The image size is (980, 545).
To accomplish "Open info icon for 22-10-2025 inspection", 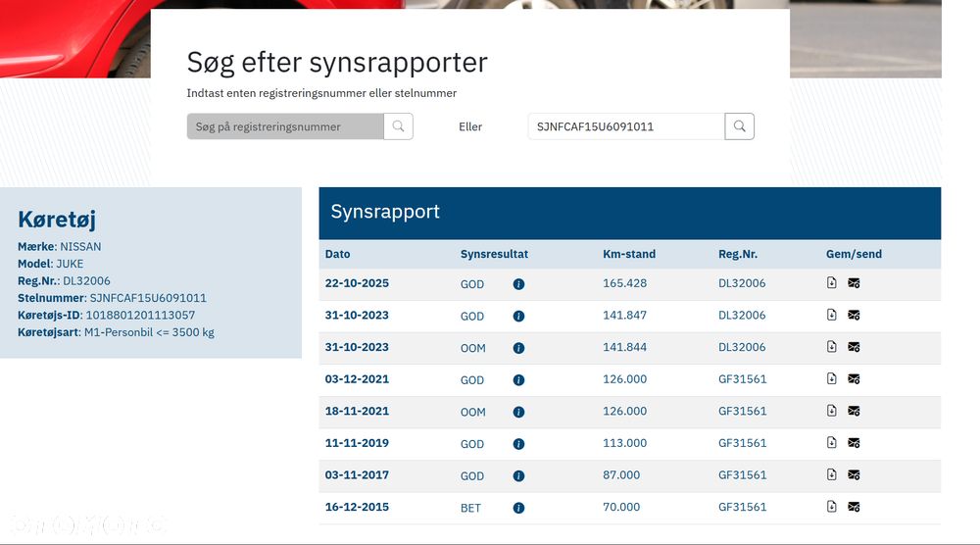I will (x=518, y=284).
